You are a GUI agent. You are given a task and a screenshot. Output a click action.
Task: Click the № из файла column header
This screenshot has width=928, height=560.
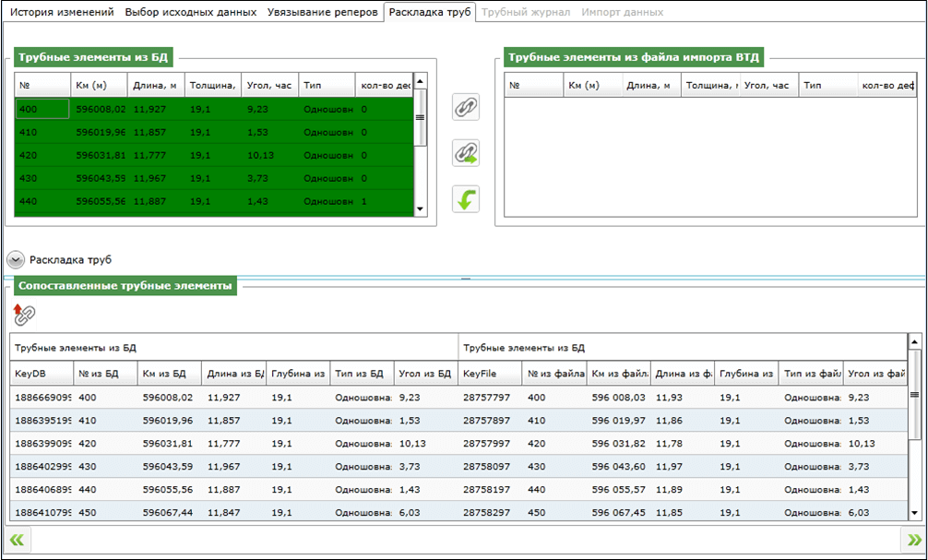(554, 374)
